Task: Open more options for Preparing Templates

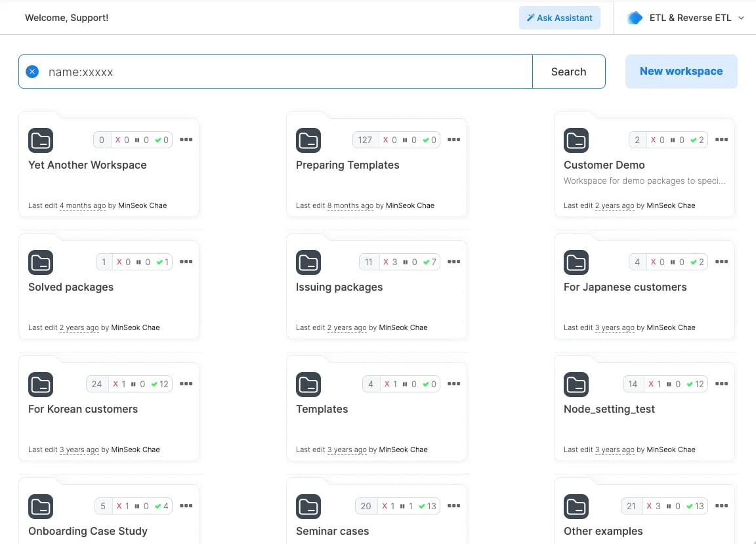Action: [x=453, y=139]
